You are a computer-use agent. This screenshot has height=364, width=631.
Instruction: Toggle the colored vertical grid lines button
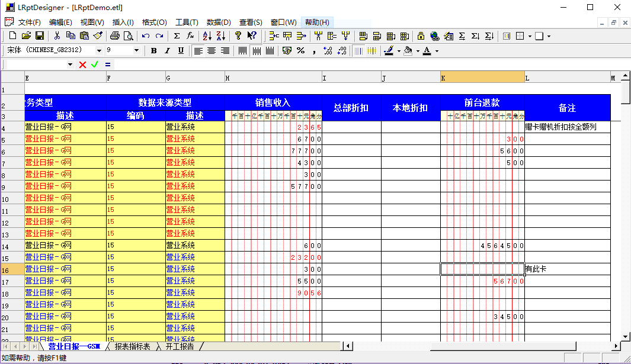click(372, 51)
